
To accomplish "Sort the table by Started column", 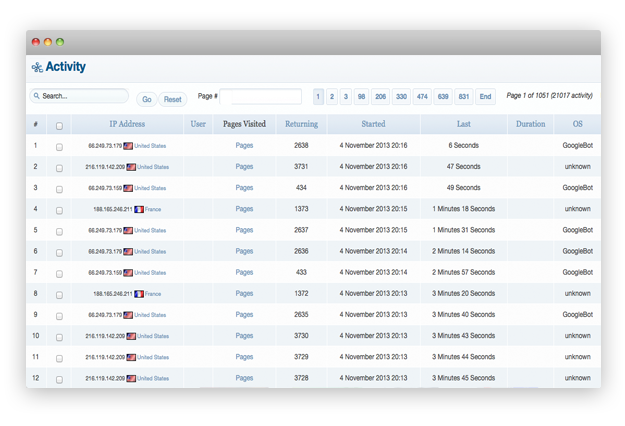I will coord(373,125).
